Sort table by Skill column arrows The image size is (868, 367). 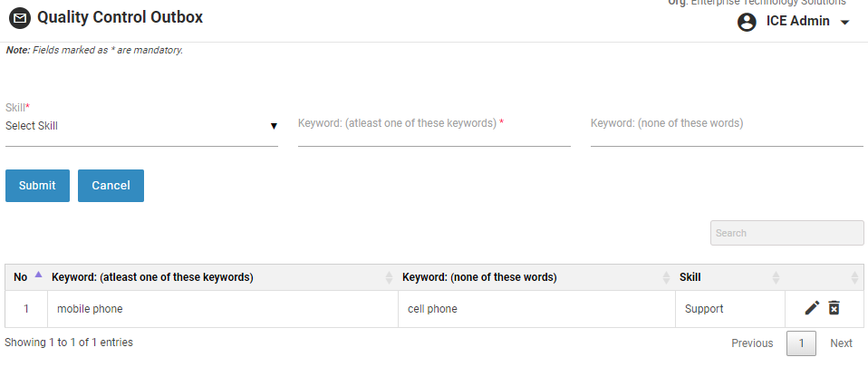point(776,277)
